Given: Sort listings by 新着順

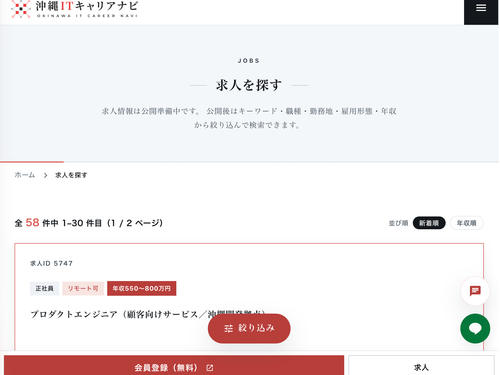Looking at the screenshot, I should click(429, 223).
